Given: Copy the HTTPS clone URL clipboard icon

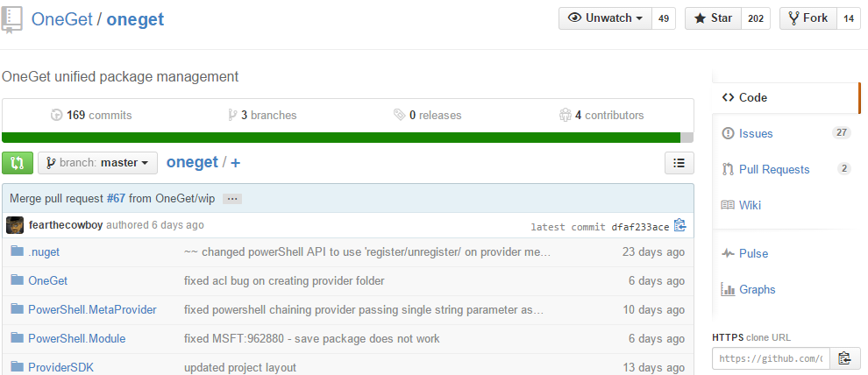Looking at the screenshot, I should click(x=844, y=358).
